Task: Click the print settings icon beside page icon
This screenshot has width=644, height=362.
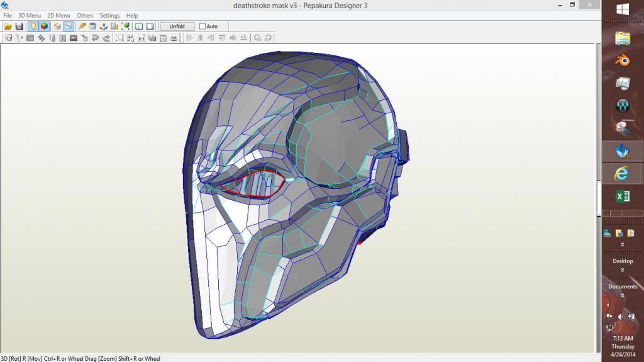Action: pos(152,38)
